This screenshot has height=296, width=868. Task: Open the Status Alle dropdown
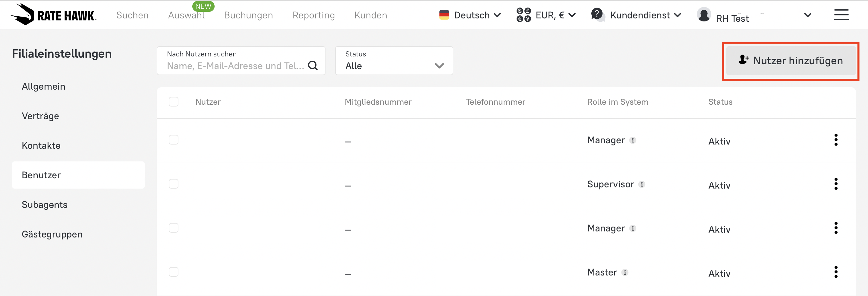pos(394,61)
